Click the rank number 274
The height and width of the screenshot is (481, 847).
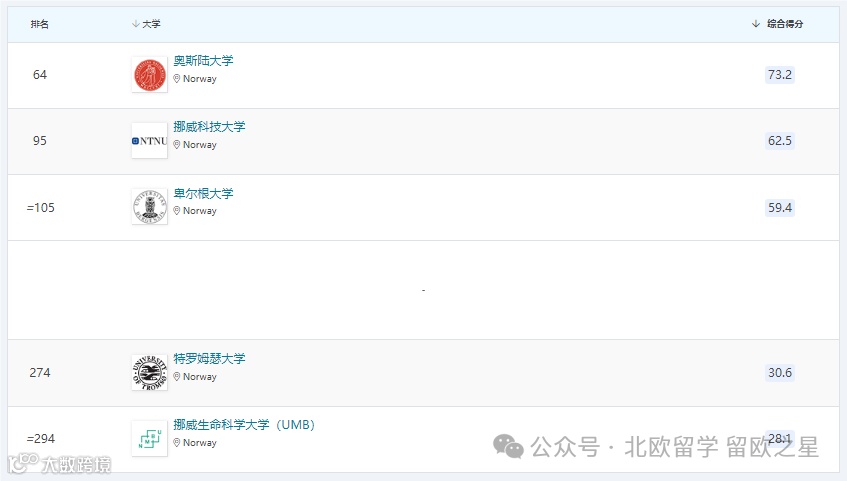(x=40, y=372)
